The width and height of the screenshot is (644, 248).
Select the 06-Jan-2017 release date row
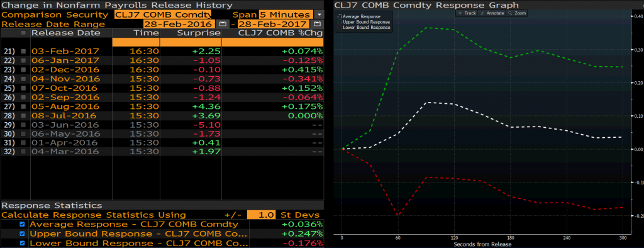(x=65, y=60)
